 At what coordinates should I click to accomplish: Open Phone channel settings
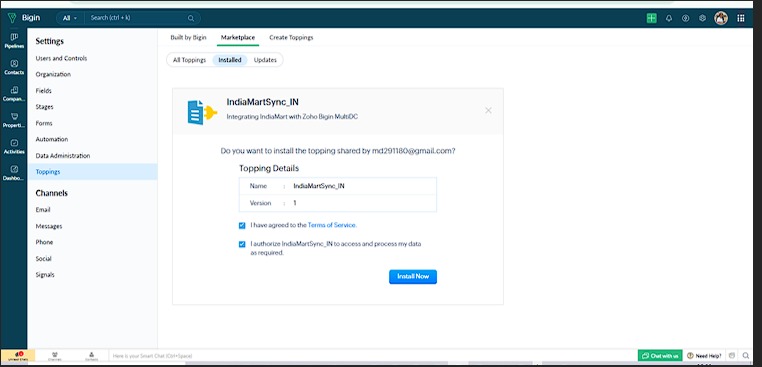pos(44,243)
